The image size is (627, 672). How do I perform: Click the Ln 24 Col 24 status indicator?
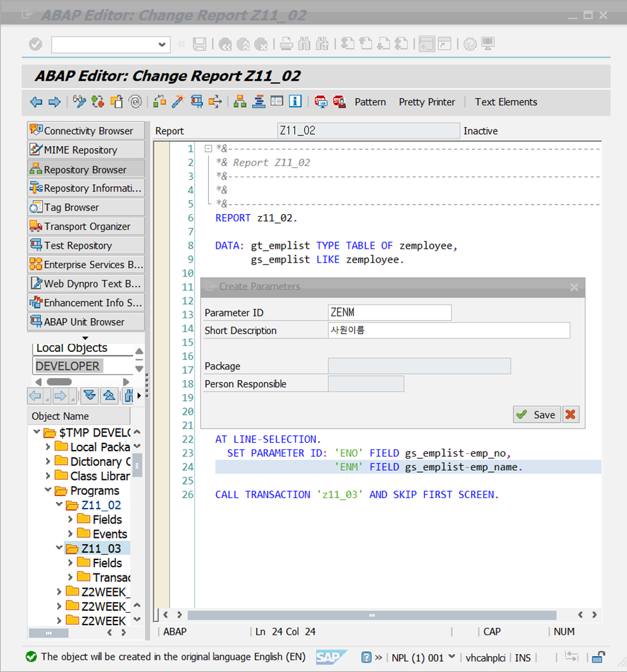(x=285, y=631)
